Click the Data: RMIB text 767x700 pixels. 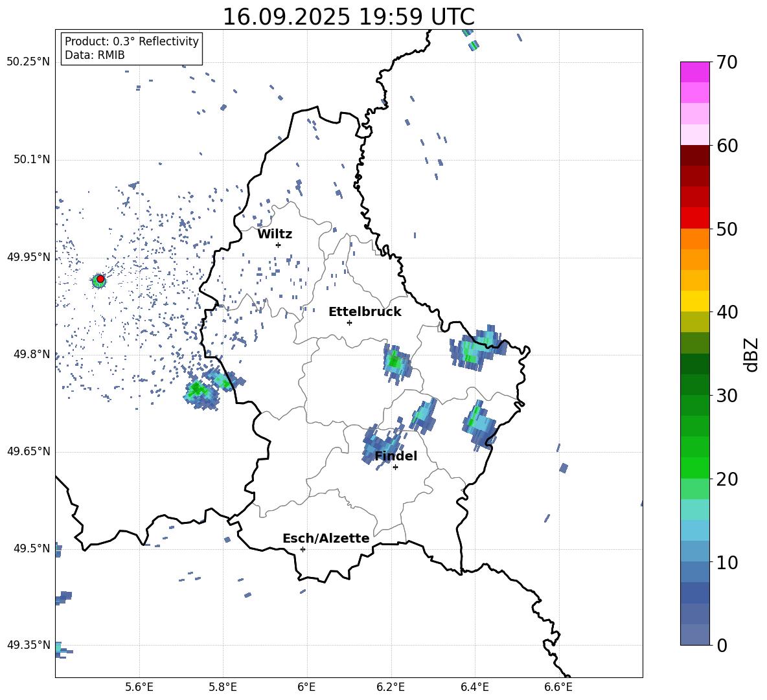pos(95,55)
